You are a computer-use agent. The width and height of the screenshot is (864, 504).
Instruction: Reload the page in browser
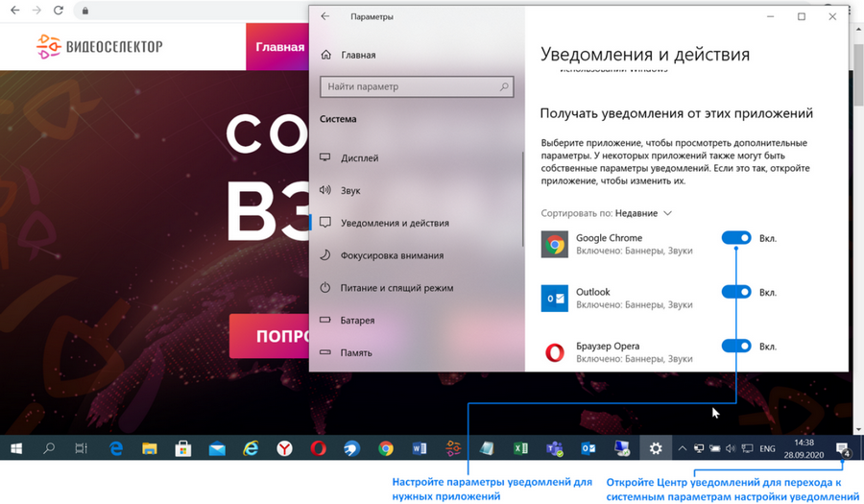[59, 10]
